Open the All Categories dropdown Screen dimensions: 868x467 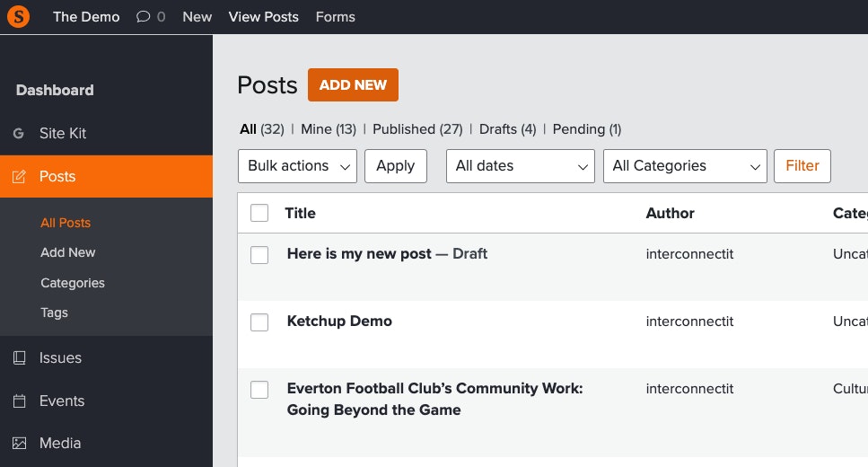tap(685, 166)
